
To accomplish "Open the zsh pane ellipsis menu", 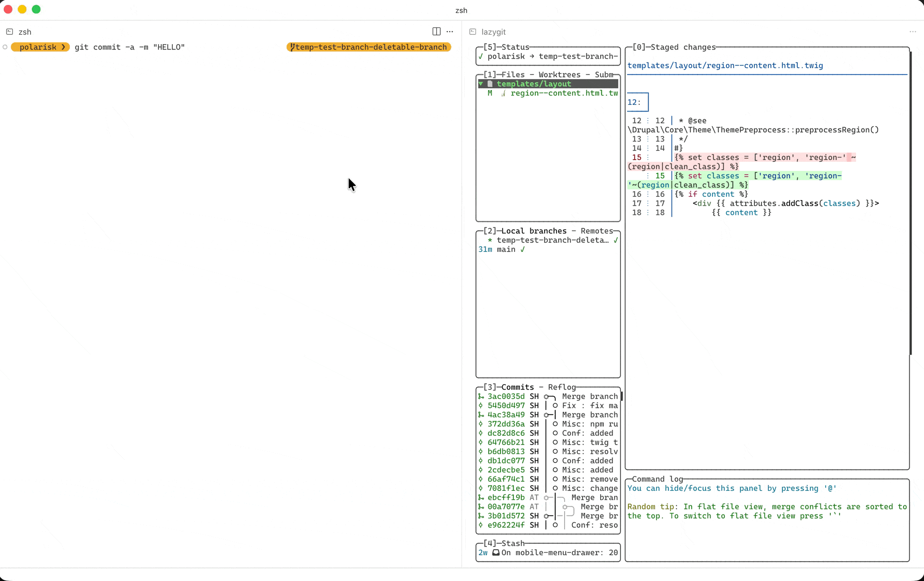I will click(450, 31).
